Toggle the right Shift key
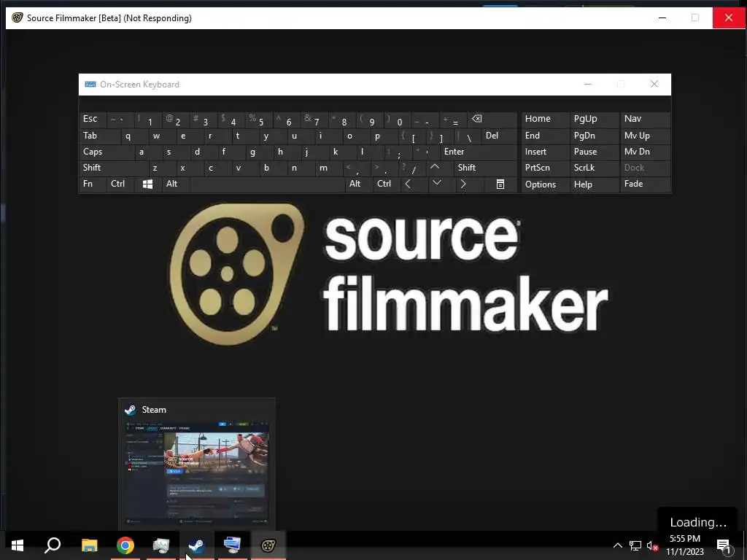Viewport: 747px width, 560px height. pos(485,168)
